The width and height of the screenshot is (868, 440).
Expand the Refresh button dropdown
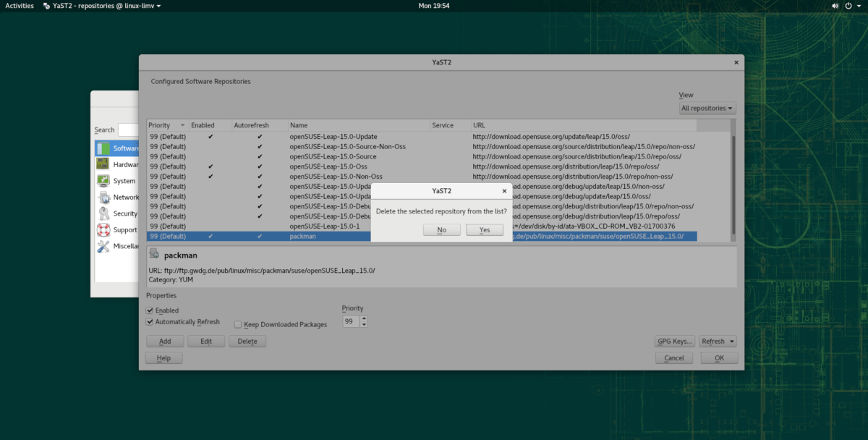point(731,342)
